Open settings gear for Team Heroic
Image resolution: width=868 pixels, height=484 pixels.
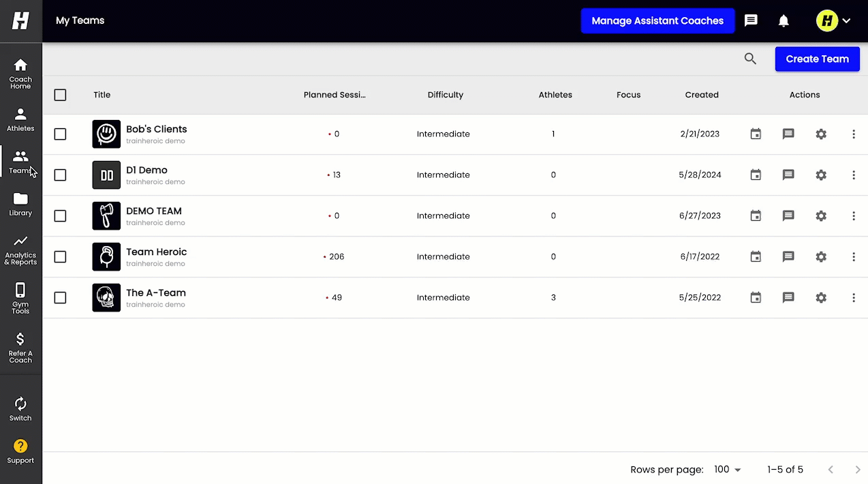(x=821, y=257)
